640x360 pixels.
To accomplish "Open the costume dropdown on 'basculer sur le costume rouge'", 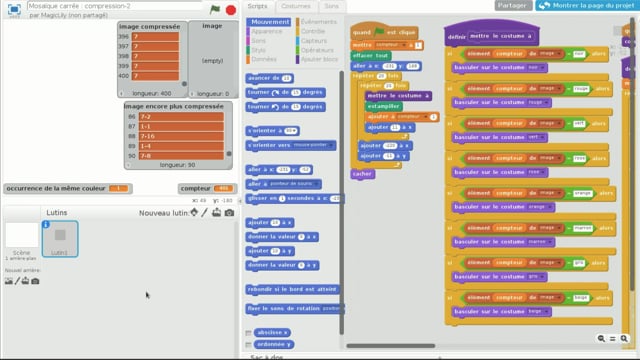I will pyautogui.click(x=546, y=102).
